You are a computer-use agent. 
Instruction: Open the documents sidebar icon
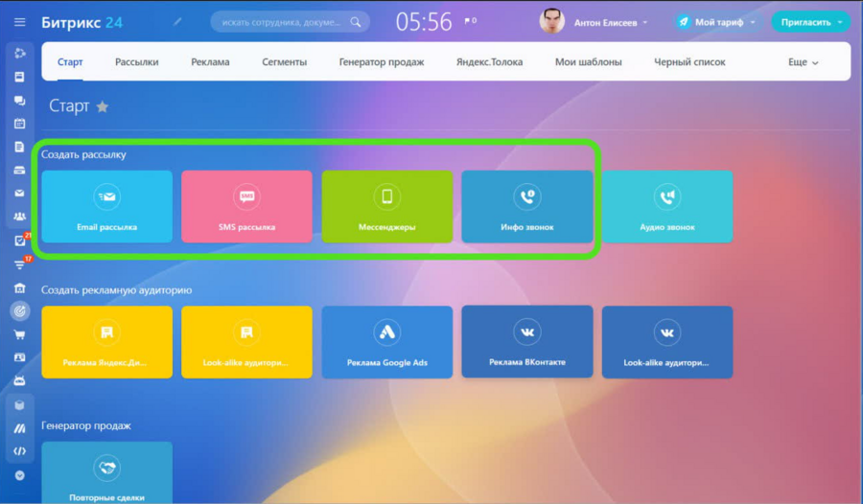[20, 147]
